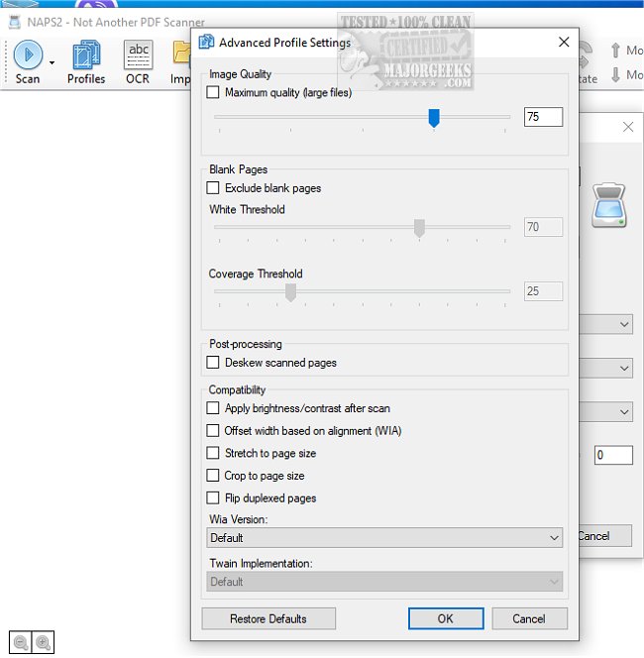This screenshot has width=644, height=658.
Task: Open OCR settings in toolbar
Action: pyautogui.click(x=138, y=62)
